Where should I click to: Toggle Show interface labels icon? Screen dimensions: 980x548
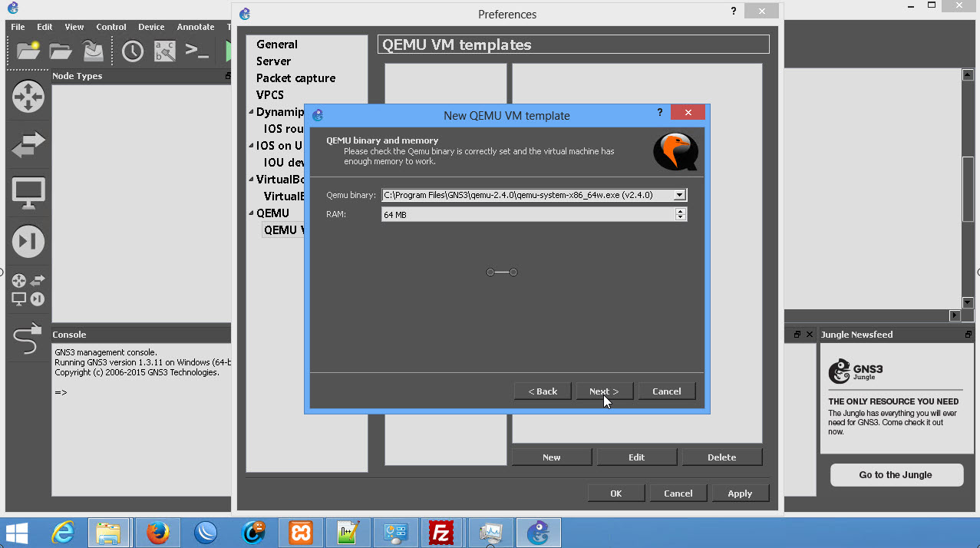pyautogui.click(x=165, y=51)
